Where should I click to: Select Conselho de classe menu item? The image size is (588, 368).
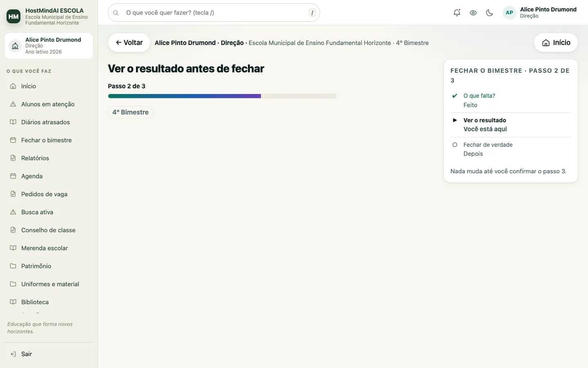tap(49, 230)
